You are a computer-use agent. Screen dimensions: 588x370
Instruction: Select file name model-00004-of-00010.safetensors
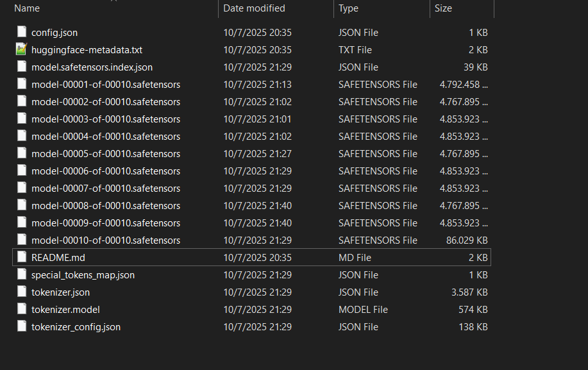(106, 136)
